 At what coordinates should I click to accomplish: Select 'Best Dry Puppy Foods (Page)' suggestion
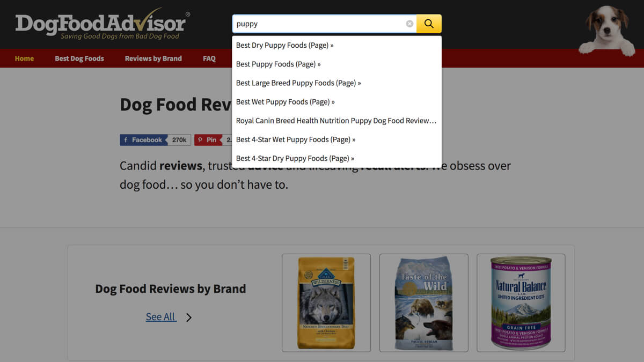point(337,46)
